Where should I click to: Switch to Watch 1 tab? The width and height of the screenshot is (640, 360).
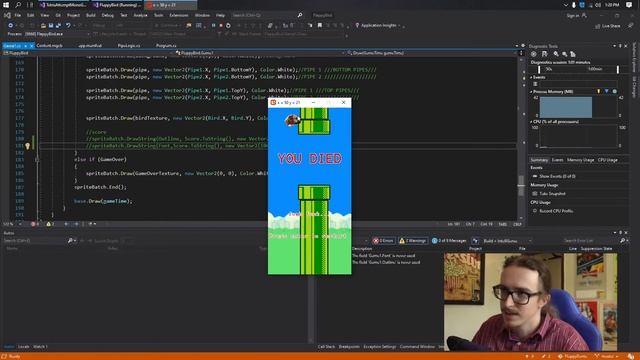[40, 347]
